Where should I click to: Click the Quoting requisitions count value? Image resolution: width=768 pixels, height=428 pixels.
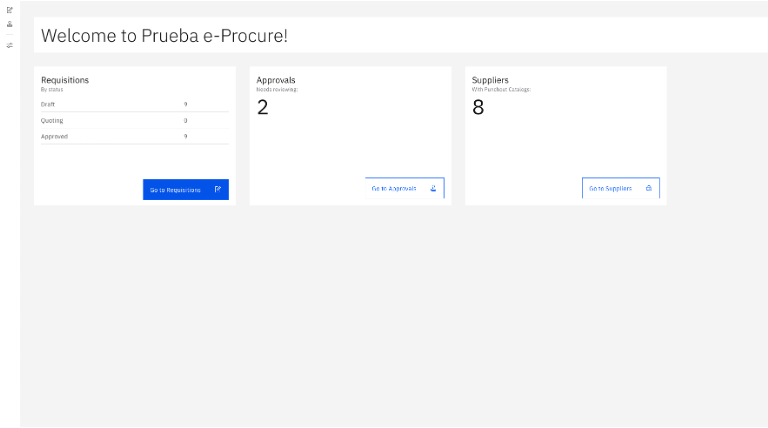pyautogui.click(x=185, y=120)
